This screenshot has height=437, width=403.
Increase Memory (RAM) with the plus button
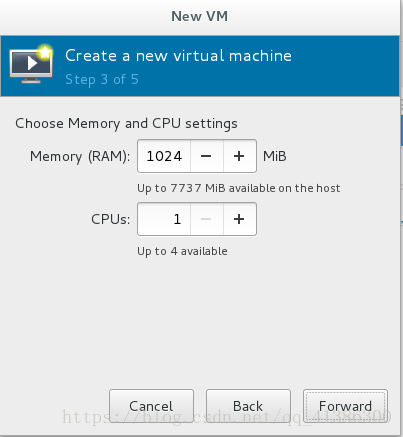click(239, 156)
